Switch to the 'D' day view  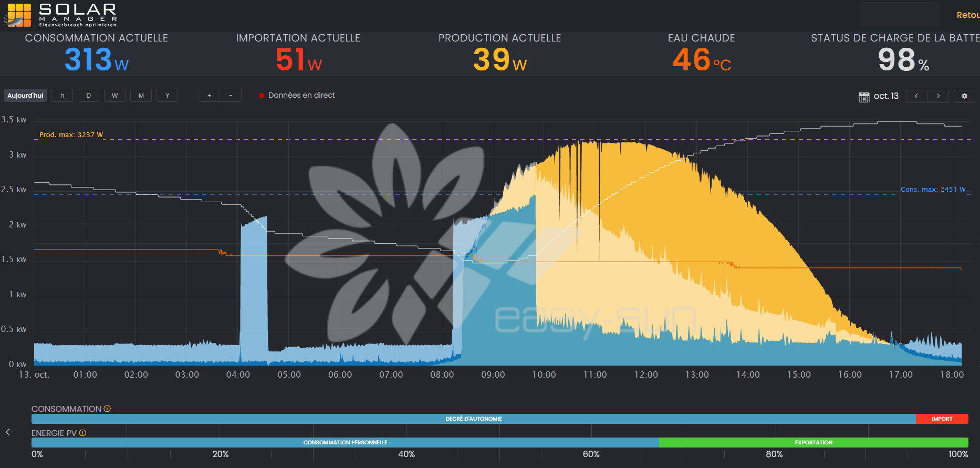[x=88, y=96]
